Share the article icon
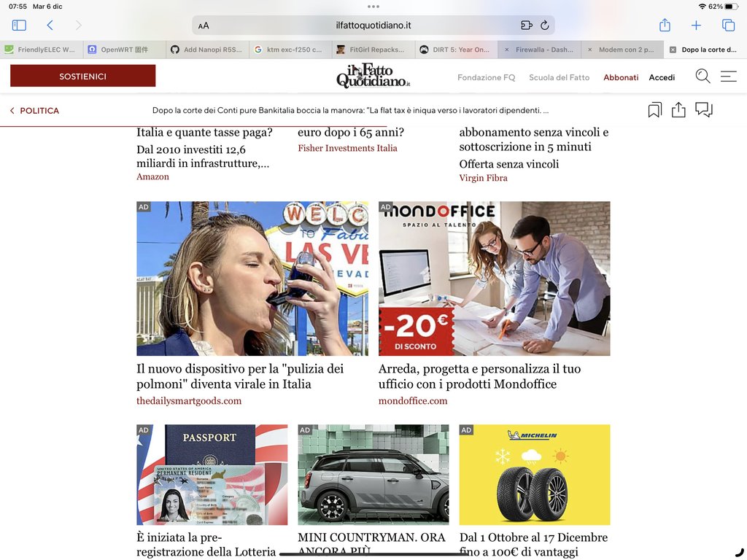747x560 pixels. tap(678, 110)
